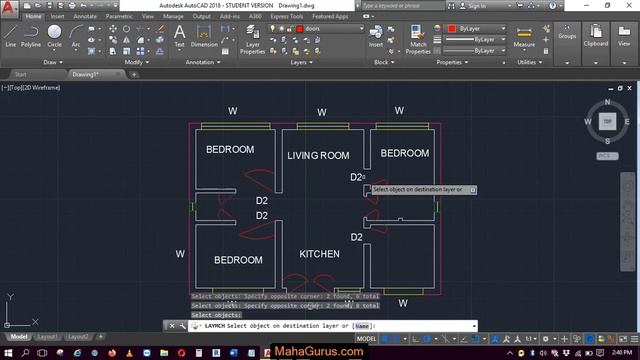The width and height of the screenshot is (640, 360).
Task: Toggle object snap tracking in status bar
Action: click(x=464, y=339)
